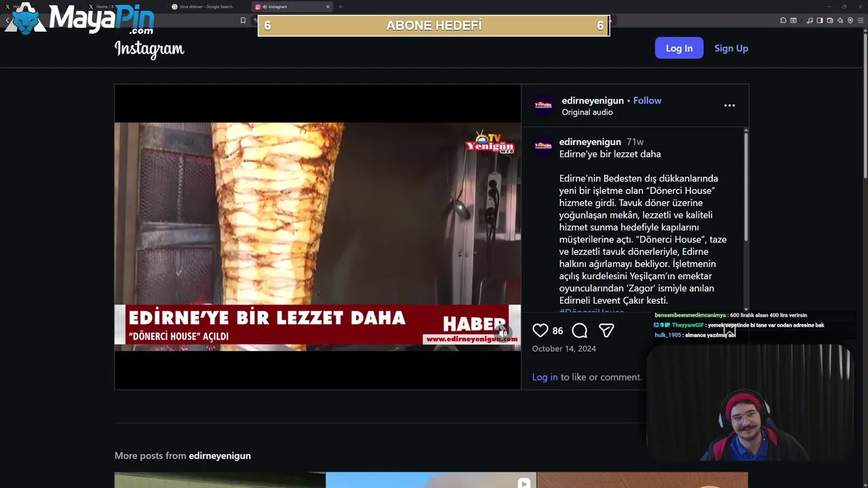Click the October 14, 2024 post date

(564, 348)
